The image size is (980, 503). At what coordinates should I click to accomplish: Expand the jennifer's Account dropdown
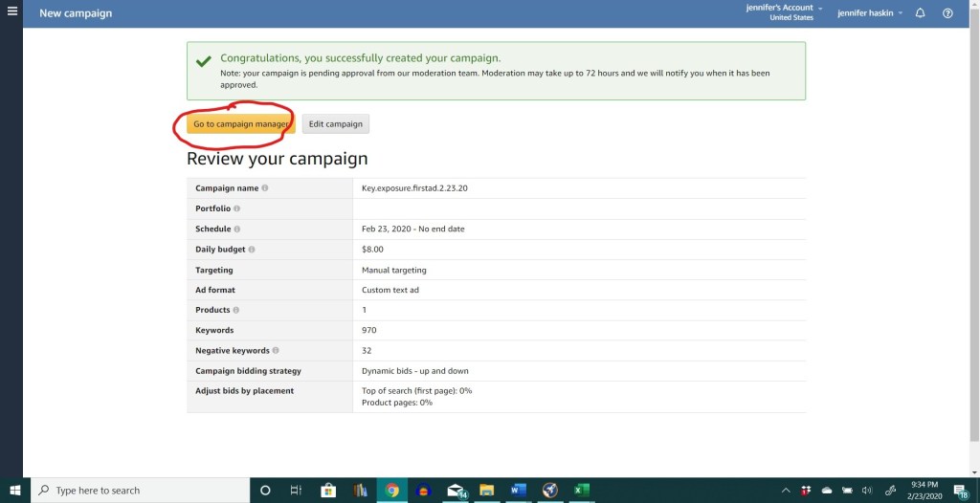(783, 12)
